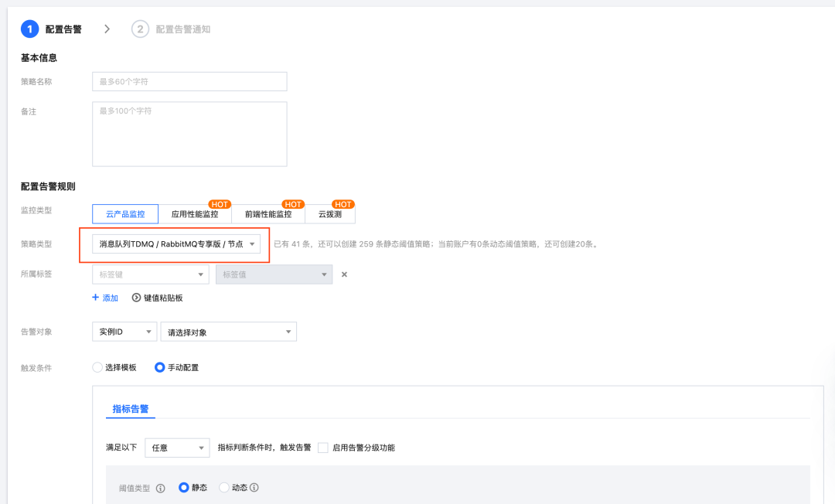Select 动态 threshold type

[x=224, y=487]
